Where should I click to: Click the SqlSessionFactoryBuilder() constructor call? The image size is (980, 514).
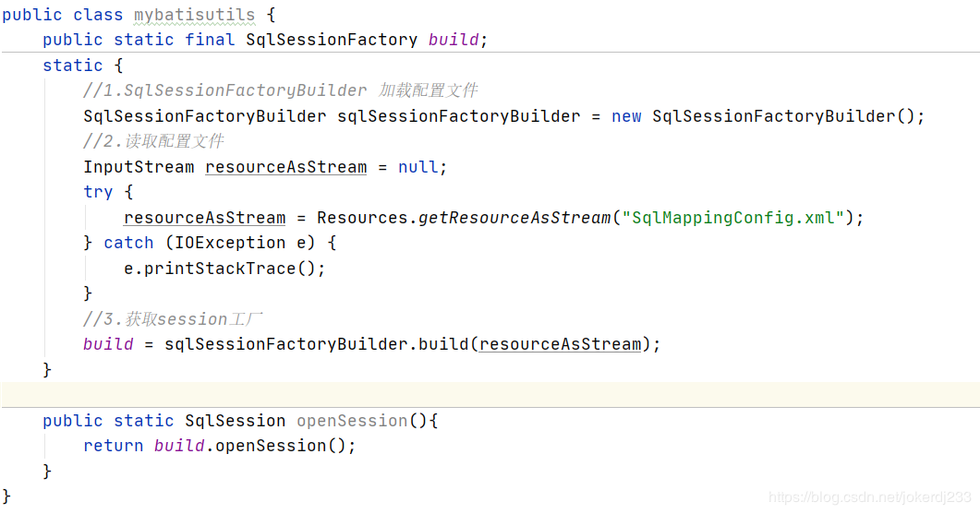pos(784,116)
